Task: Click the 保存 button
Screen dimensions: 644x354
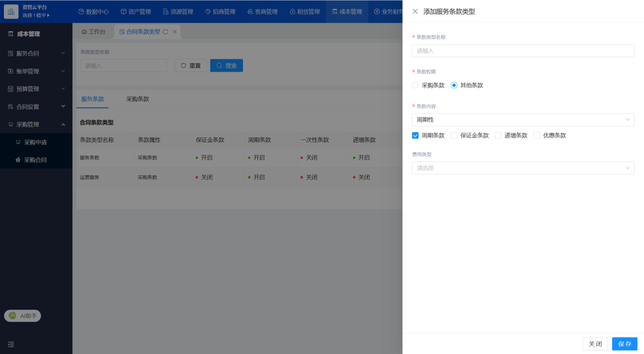Action: point(625,344)
